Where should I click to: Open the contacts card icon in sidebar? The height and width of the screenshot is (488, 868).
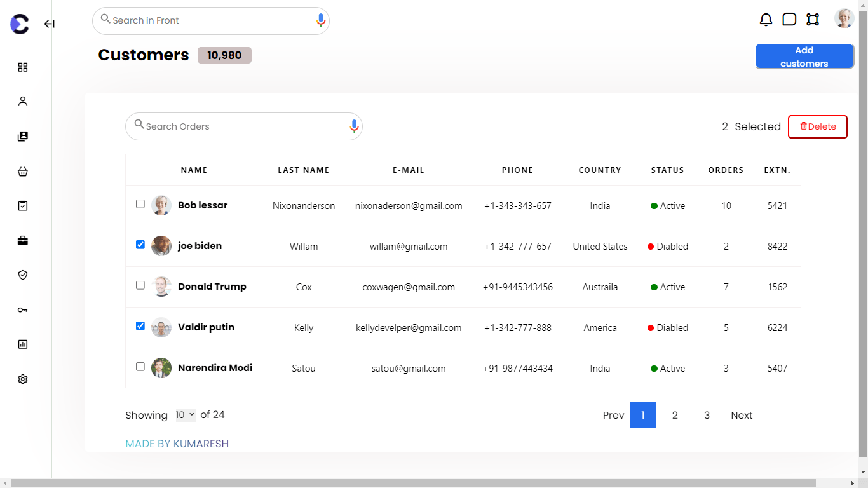click(x=23, y=137)
